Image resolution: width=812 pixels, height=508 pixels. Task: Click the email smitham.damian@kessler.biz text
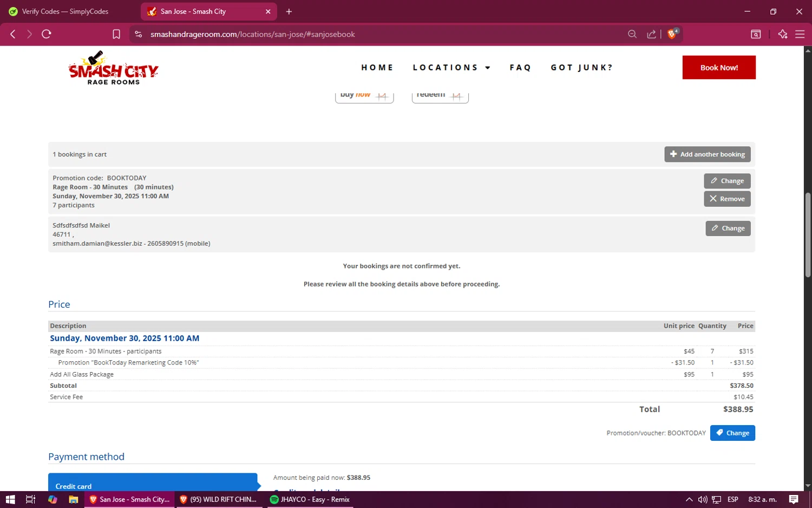click(x=97, y=244)
